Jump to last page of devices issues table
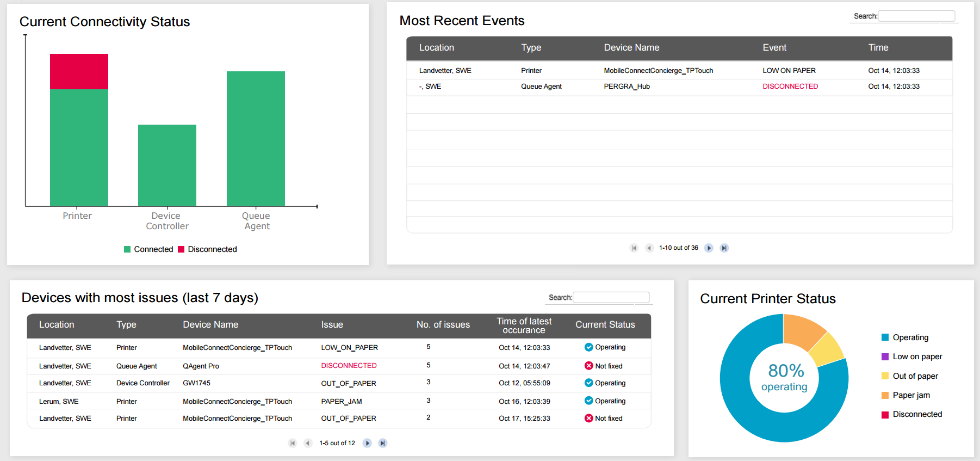Screen dimensions: 980x461 coord(382,443)
